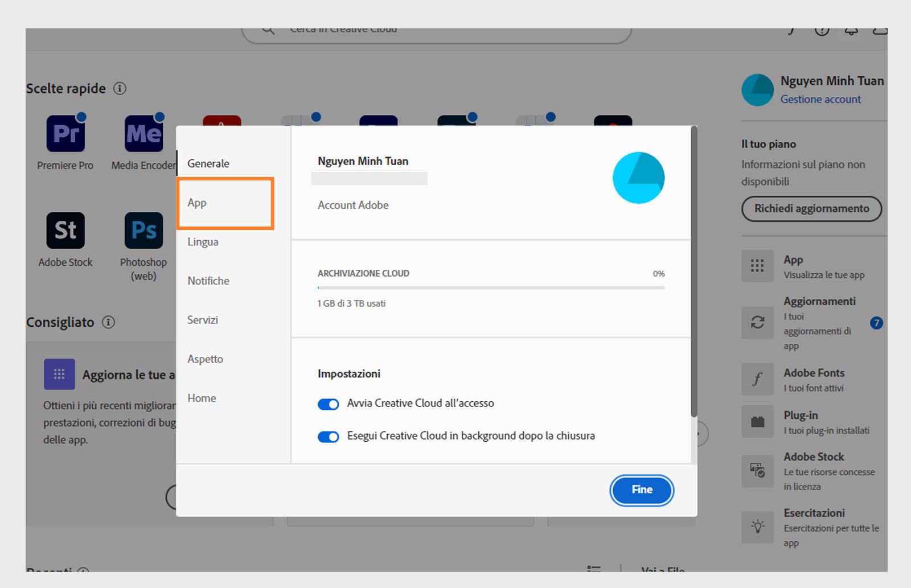
Task: Click the Plug-in briefcase icon
Action: pyautogui.click(x=757, y=421)
